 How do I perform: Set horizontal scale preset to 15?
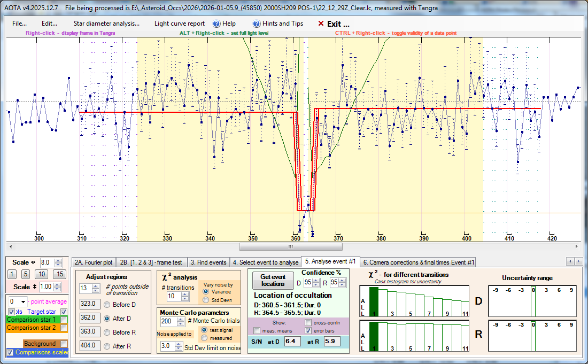tap(60, 274)
